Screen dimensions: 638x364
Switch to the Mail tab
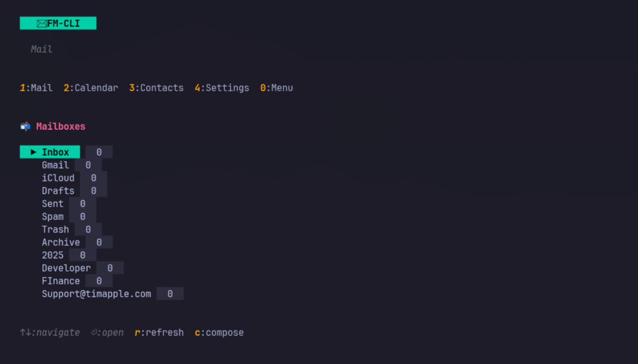(36, 88)
